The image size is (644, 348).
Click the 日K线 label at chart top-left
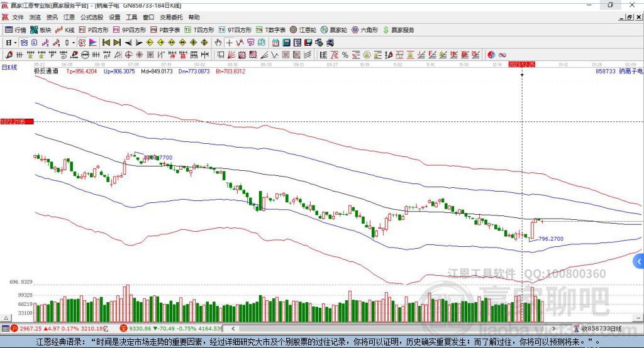[9, 66]
